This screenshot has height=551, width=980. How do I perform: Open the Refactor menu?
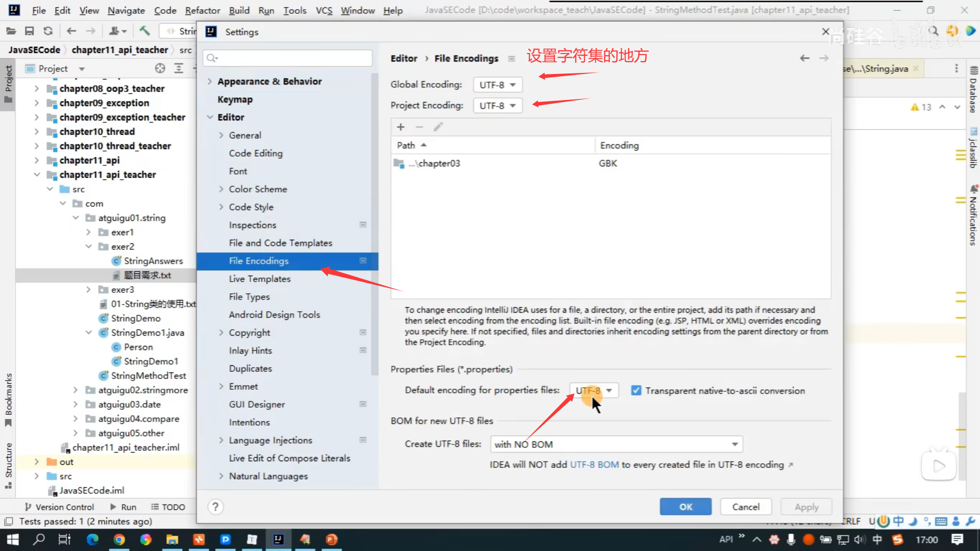(x=202, y=10)
